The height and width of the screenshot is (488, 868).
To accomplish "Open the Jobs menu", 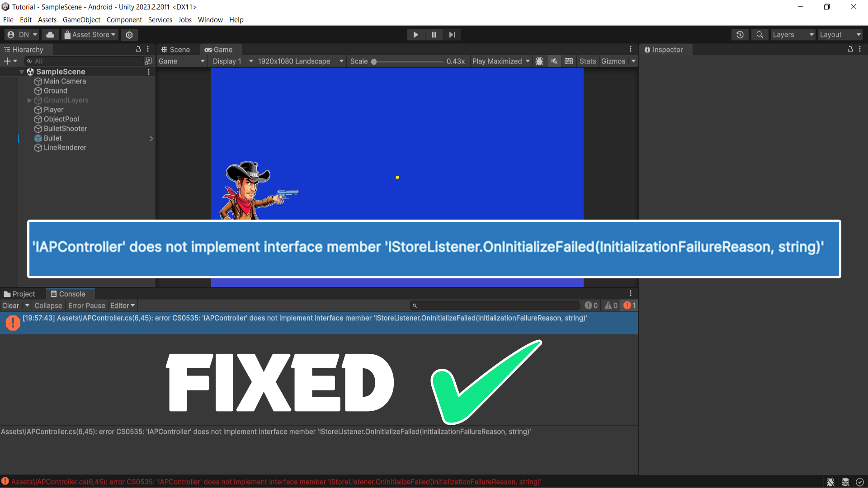I will click(185, 20).
